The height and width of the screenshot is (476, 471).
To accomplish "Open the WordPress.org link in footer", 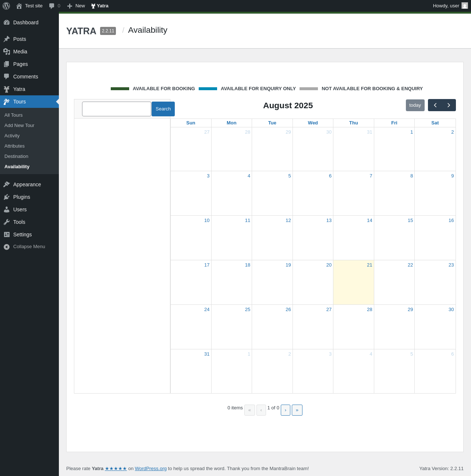I will tap(150, 469).
